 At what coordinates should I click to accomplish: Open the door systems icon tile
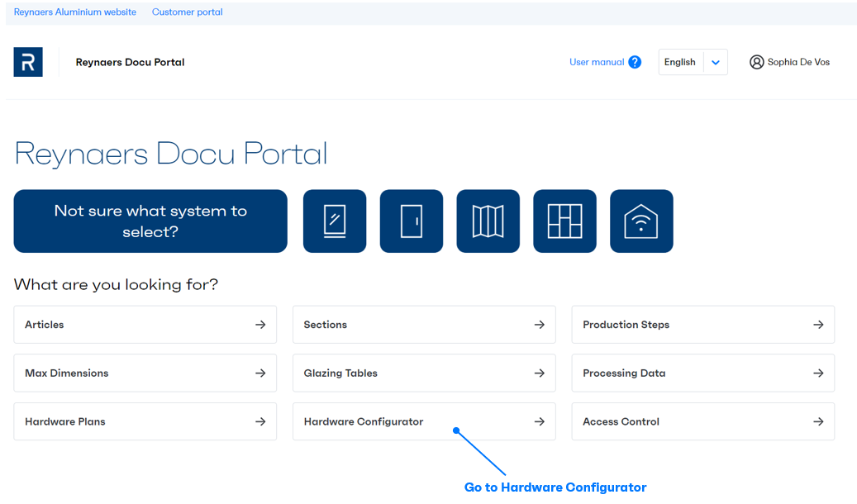click(x=411, y=221)
